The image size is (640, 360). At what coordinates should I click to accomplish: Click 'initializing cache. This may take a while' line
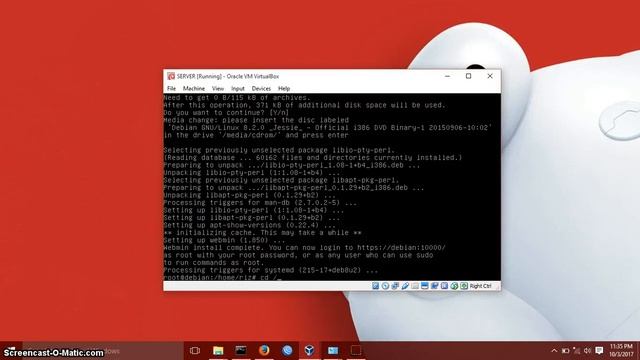[x=262, y=233]
